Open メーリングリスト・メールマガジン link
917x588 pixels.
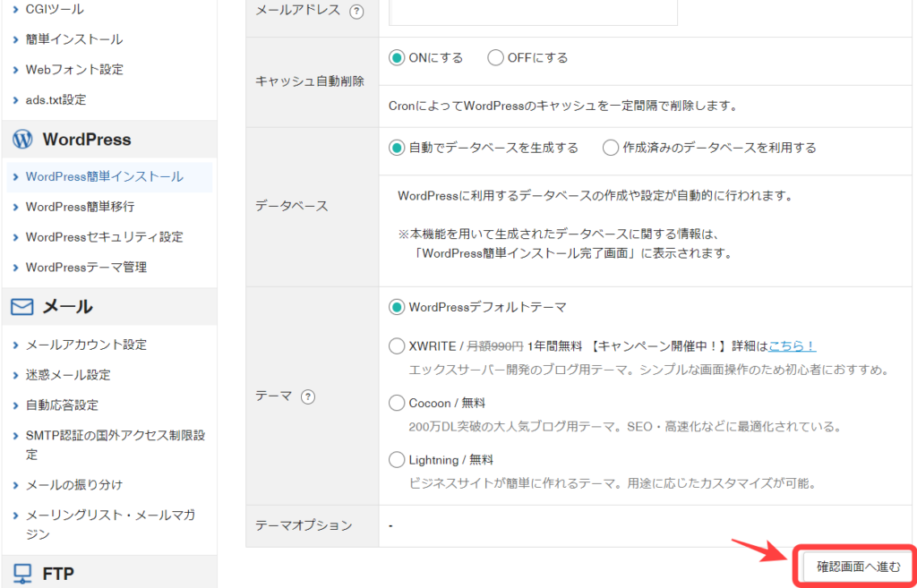pyautogui.click(x=110, y=524)
